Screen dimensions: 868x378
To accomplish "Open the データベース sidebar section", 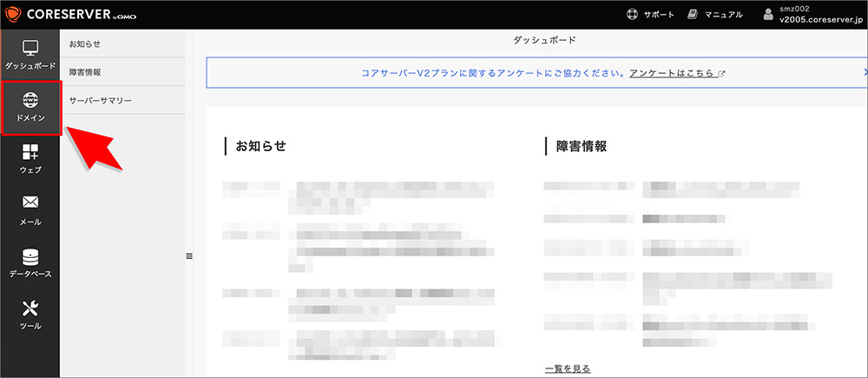I will (30, 263).
